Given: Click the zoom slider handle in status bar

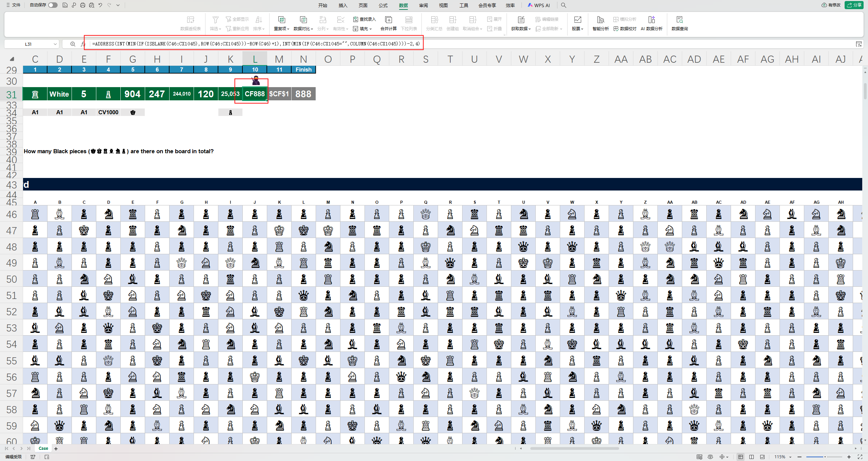Looking at the screenshot, I should [825, 457].
